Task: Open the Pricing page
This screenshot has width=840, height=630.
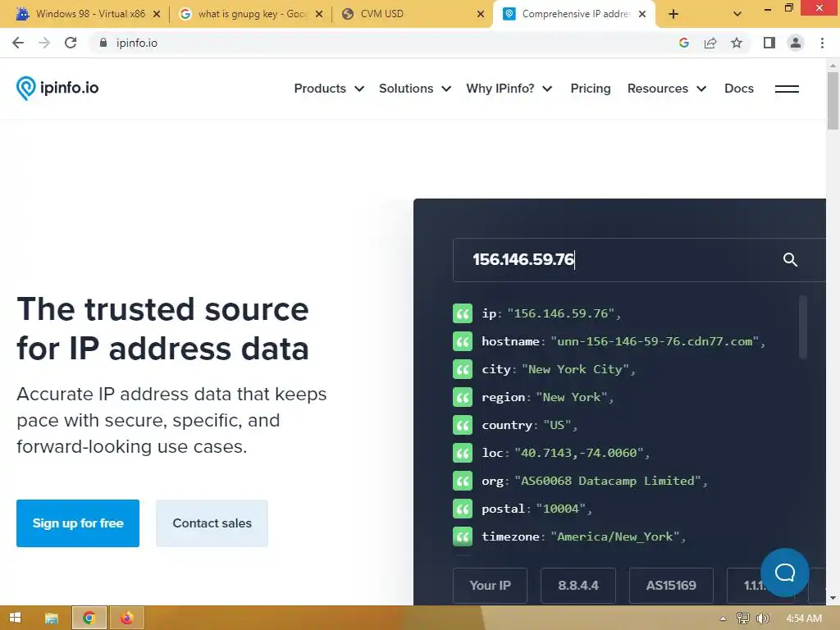Action: click(591, 89)
